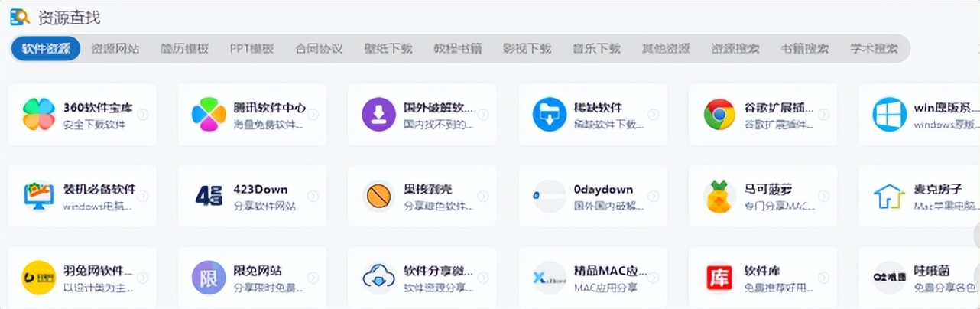Click the arrow button on 360软件宝库 card
980x309 pixels.
[142, 115]
